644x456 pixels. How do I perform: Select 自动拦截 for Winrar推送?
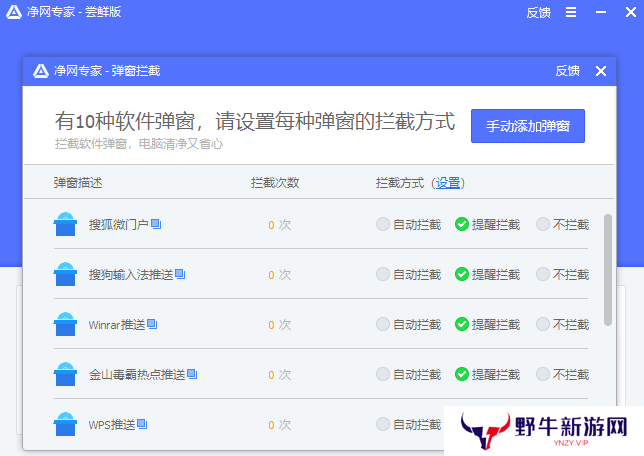(x=408, y=324)
